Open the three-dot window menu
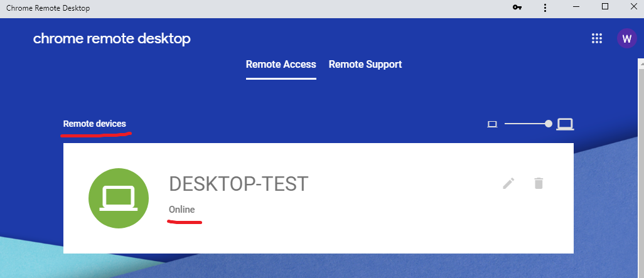Image resolution: width=644 pixels, height=278 pixels. (545, 8)
